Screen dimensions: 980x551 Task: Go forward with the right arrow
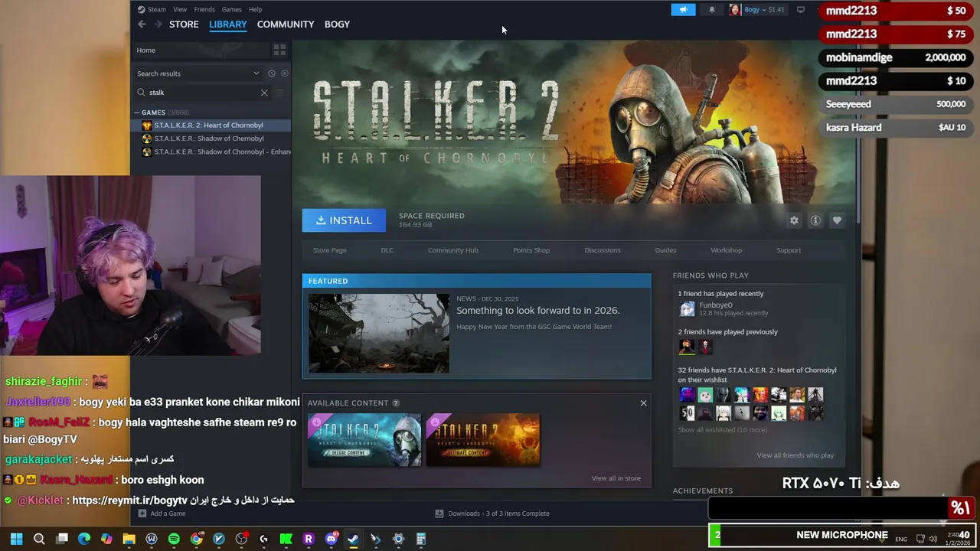pyautogui.click(x=158, y=24)
